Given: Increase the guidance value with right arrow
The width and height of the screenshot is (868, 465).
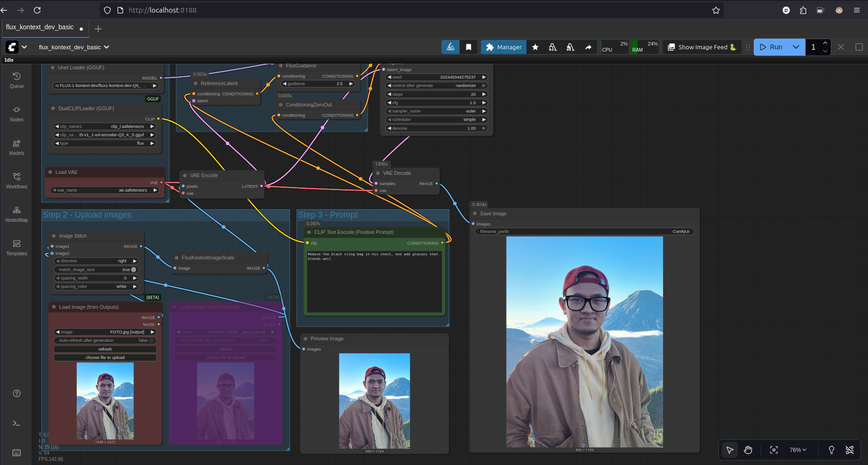Looking at the screenshot, I should point(351,84).
